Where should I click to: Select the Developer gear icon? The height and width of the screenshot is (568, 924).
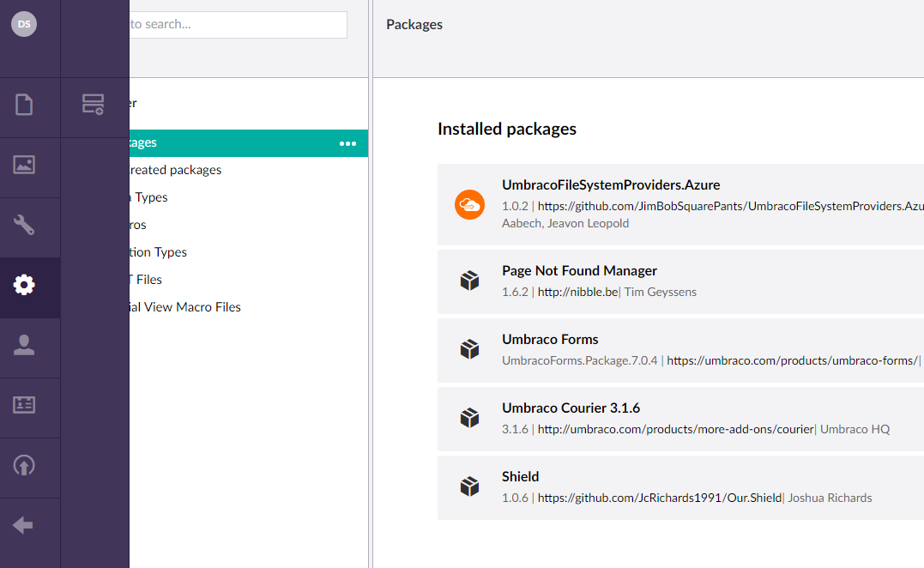[x=24, y=285]
